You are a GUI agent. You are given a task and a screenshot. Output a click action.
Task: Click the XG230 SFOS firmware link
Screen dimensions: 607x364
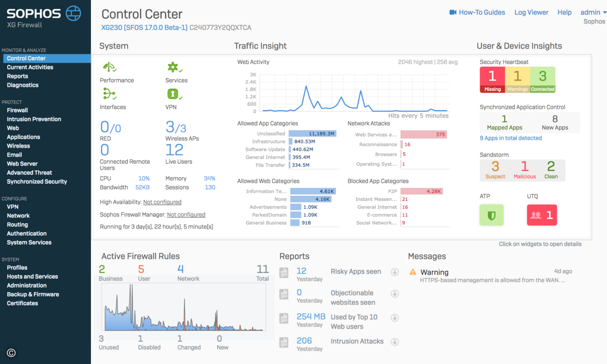(144, 28)
